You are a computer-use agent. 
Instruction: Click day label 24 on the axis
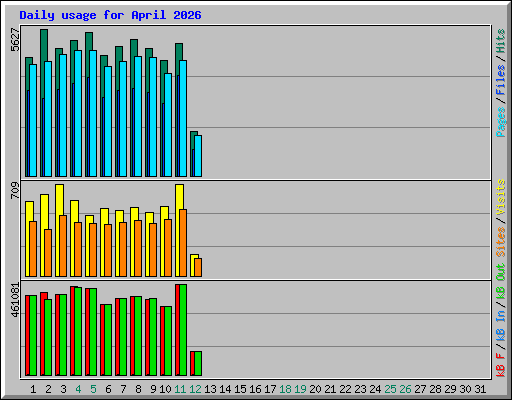pyautogui.click(x=375, y=389)
